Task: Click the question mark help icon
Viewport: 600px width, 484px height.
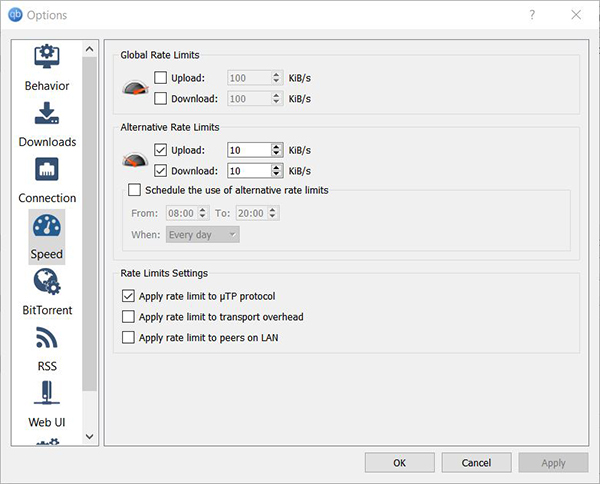Action: [532, 15]
